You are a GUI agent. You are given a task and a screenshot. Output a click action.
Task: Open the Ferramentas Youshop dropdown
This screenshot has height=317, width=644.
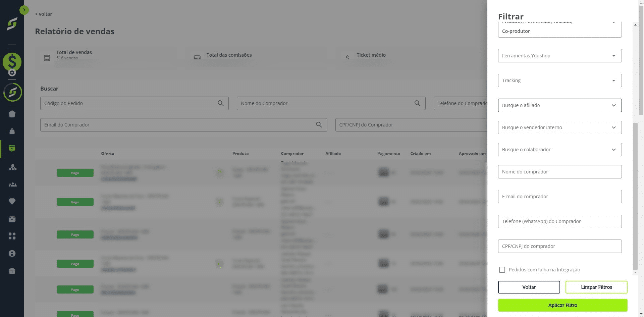[560, 56]
